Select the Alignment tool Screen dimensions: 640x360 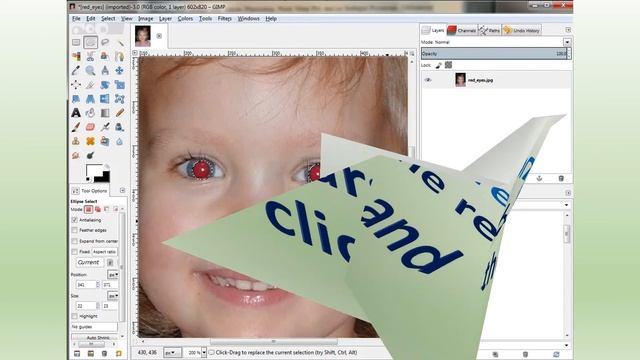click(76, 84)
